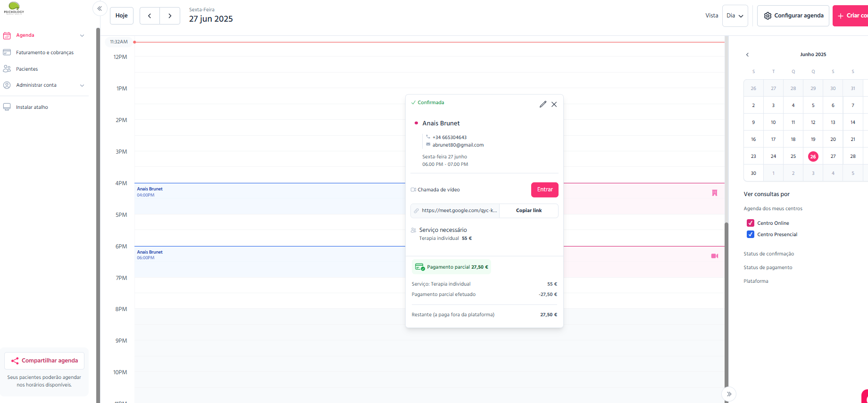Expand the Status de pagamento filter

coord(768,268)
